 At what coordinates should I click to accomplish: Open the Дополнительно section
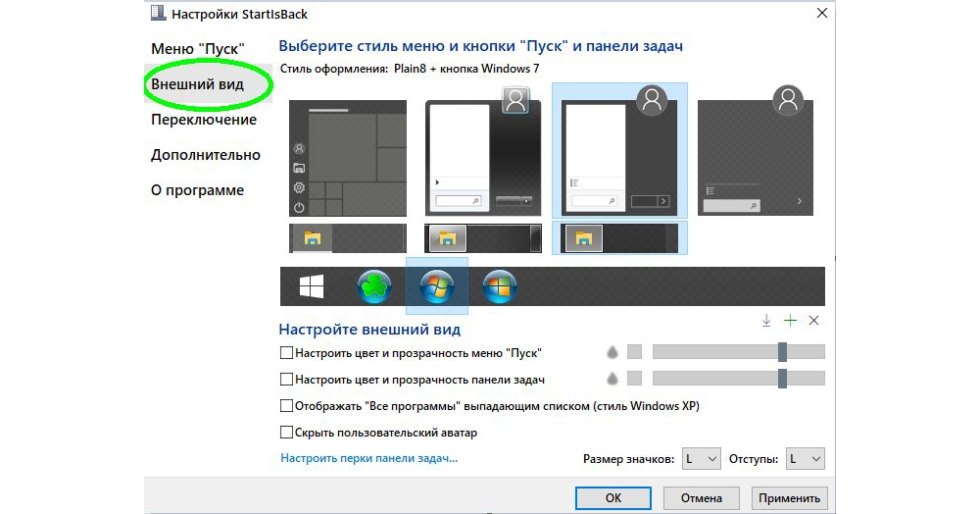click(206, 155)
